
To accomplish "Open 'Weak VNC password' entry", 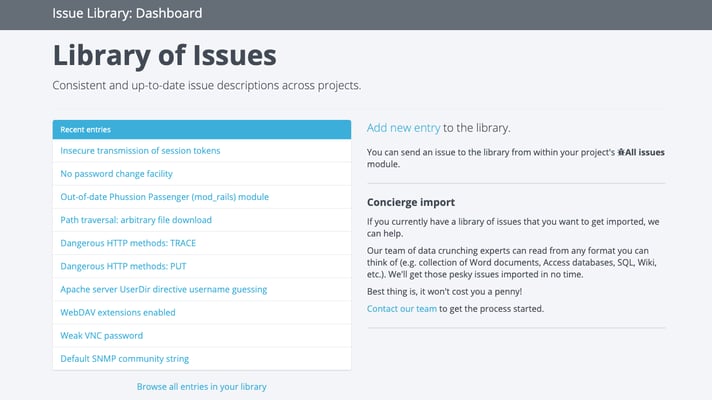I will [102, 336].
